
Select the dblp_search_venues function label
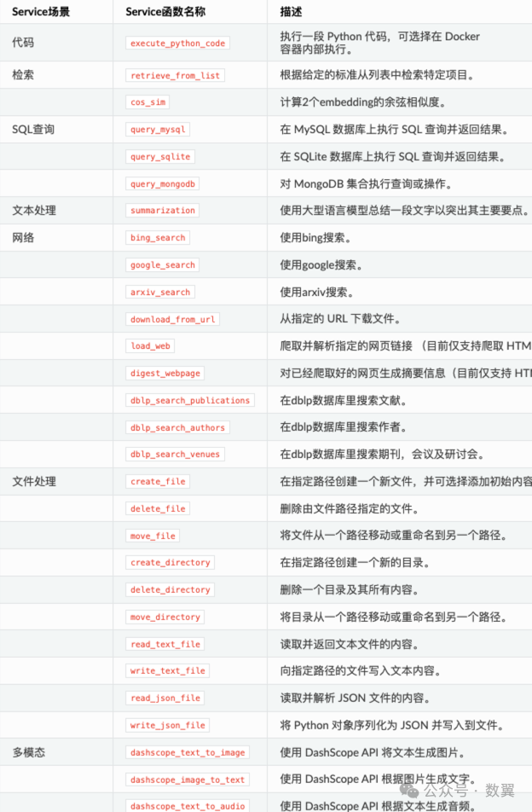tap(175, 454)
